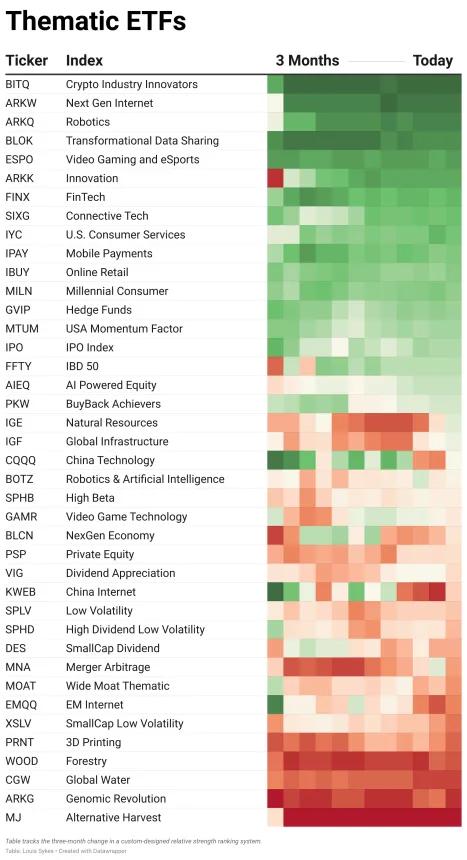Click the Thematic ETFs chart title
The image size is (467, 860).
96,21
